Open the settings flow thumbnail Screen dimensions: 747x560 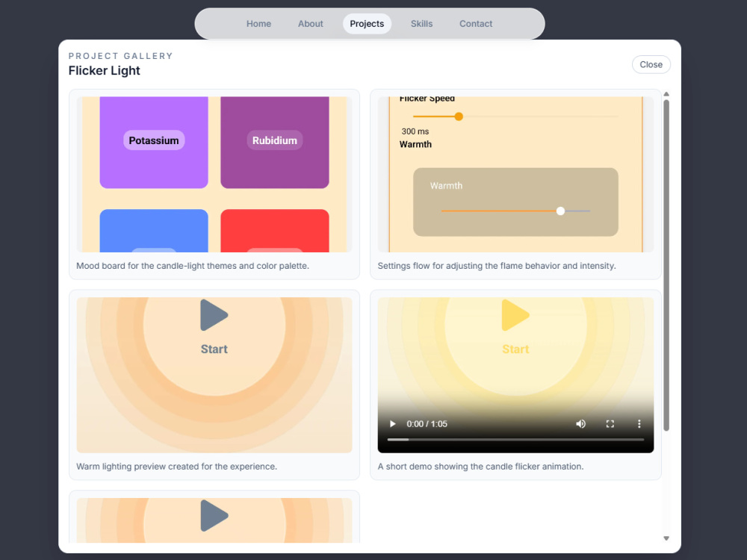(515, 174)
